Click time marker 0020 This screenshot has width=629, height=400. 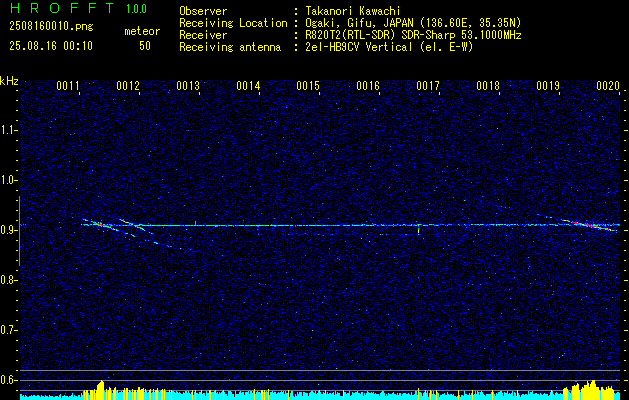pos(608,86)
